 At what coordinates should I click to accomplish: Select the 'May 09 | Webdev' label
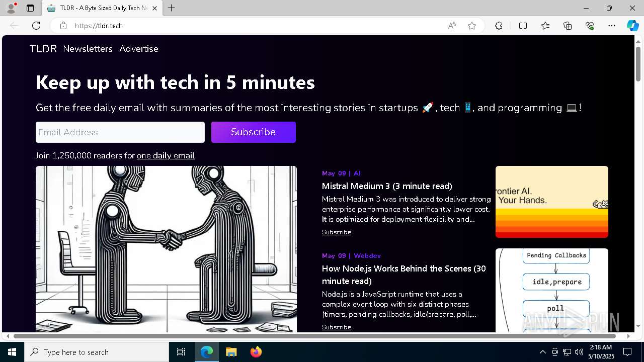tap(351, 255)
